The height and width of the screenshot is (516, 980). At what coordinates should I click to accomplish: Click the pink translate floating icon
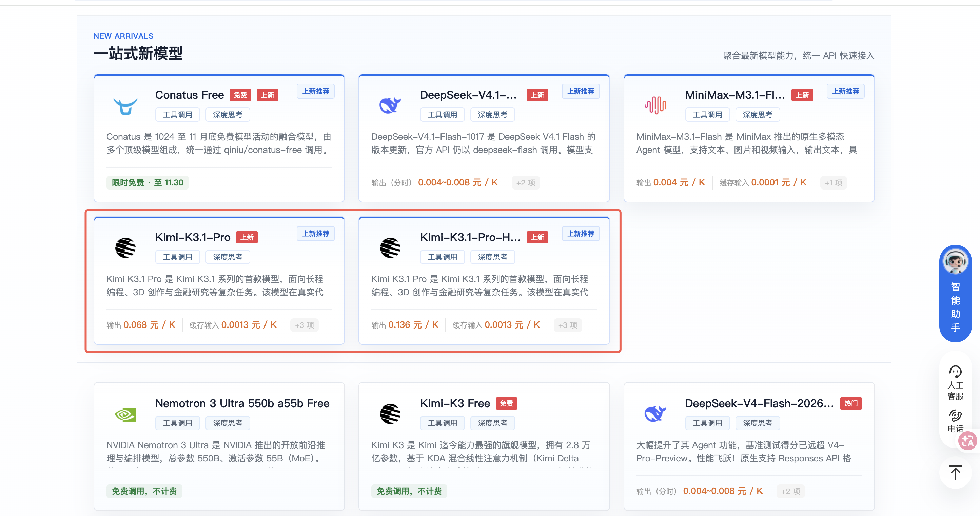(967, 441)
